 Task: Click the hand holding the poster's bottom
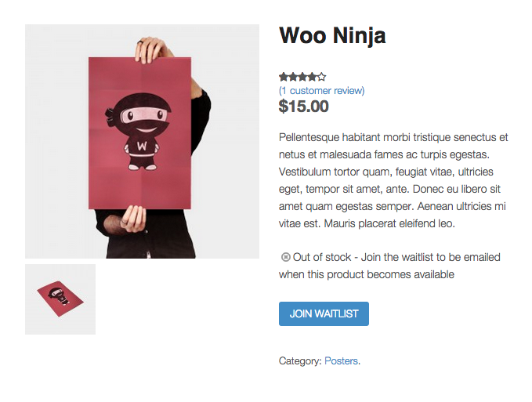point(133,218)
